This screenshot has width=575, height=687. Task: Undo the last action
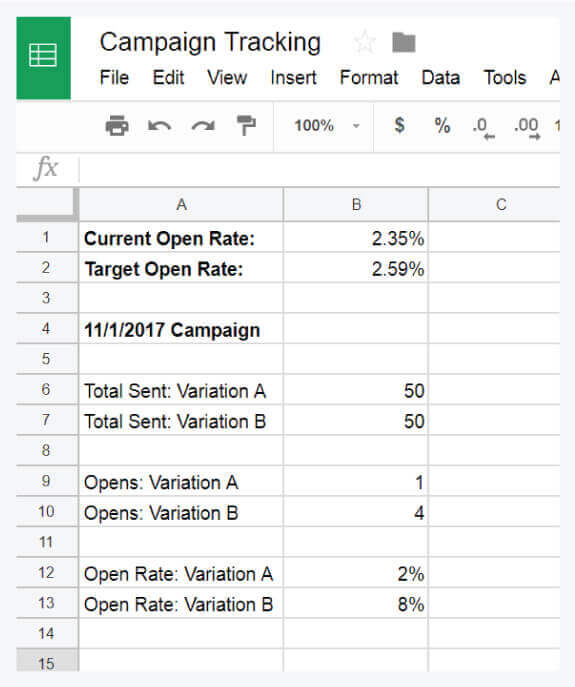(159, 126)
